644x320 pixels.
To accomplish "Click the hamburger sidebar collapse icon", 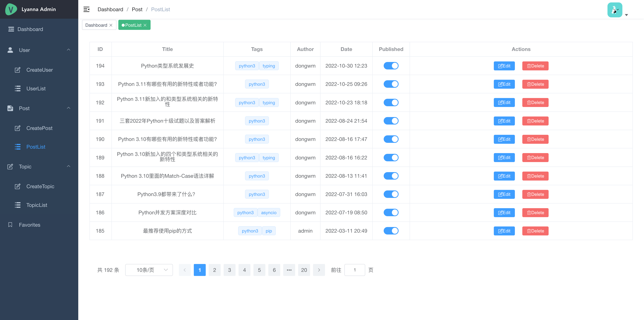I will pyautogui.click(x=86, y=9).
